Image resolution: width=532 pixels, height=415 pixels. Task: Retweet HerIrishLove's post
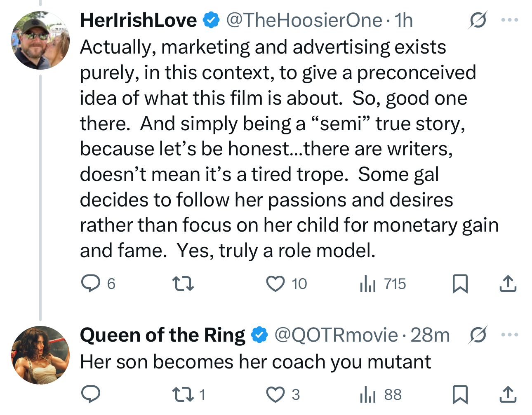[183, 284]
